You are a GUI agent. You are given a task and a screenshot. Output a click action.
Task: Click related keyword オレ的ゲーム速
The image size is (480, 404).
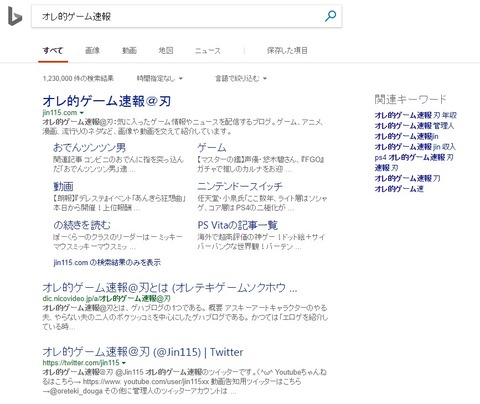(x=399, y=189)
